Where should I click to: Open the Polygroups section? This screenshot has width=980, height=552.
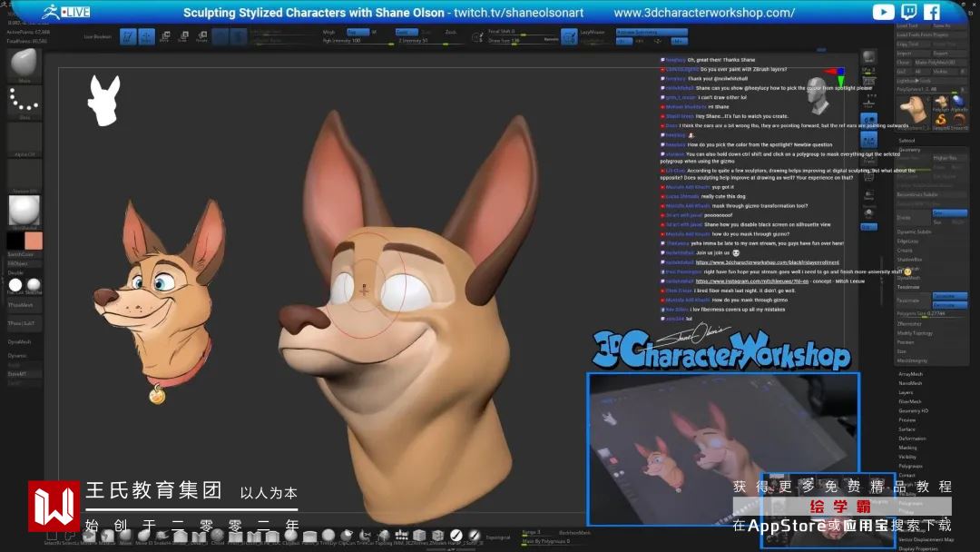click(x=910, y=467)
